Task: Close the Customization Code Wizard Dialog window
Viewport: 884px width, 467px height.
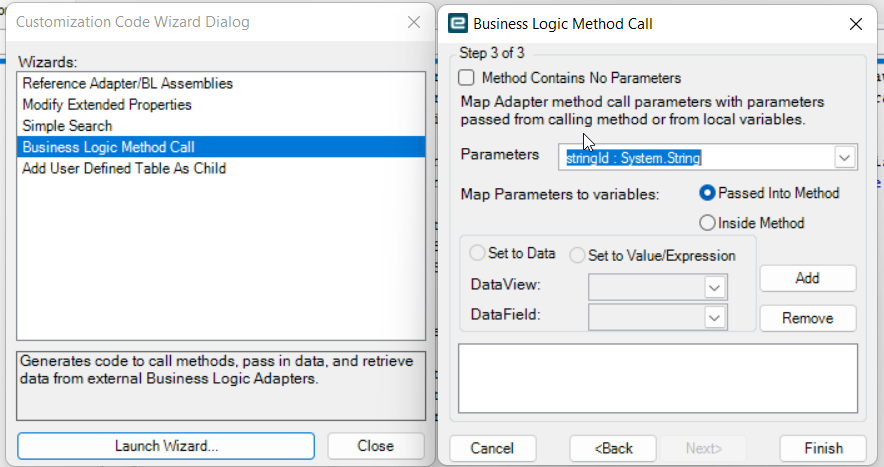Action: pyautogui.click(x=414, y=22)
